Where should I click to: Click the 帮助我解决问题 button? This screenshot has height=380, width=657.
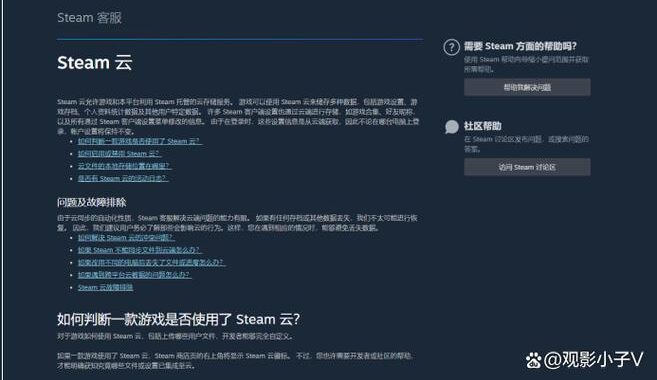coord(527,88)
